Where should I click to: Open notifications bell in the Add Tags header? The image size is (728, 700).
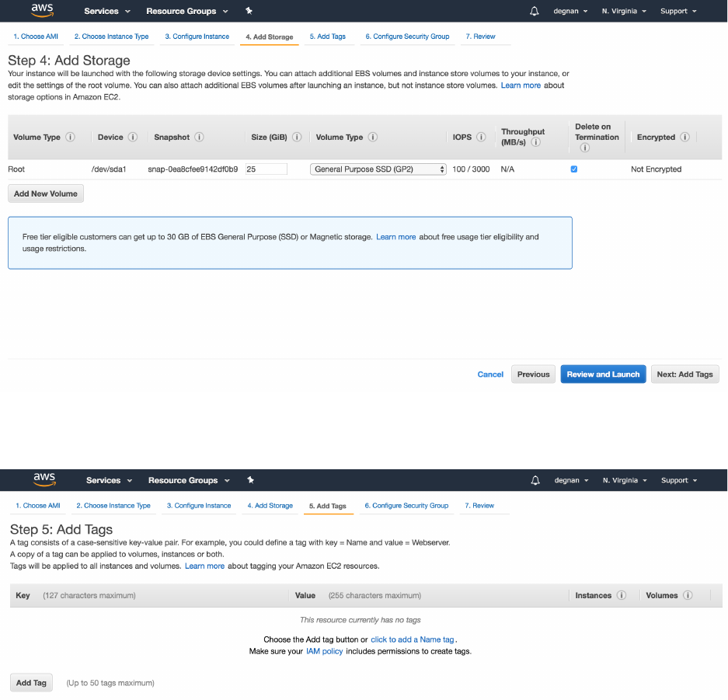535,480
